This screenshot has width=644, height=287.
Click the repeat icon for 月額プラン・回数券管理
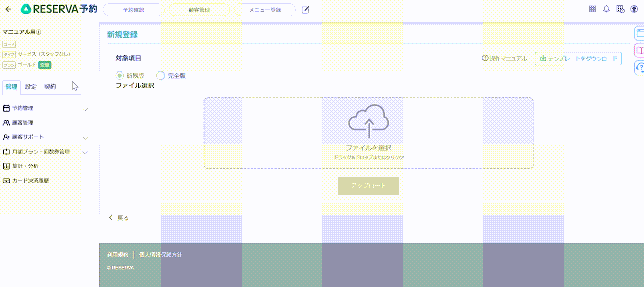[x=6, y=152]
